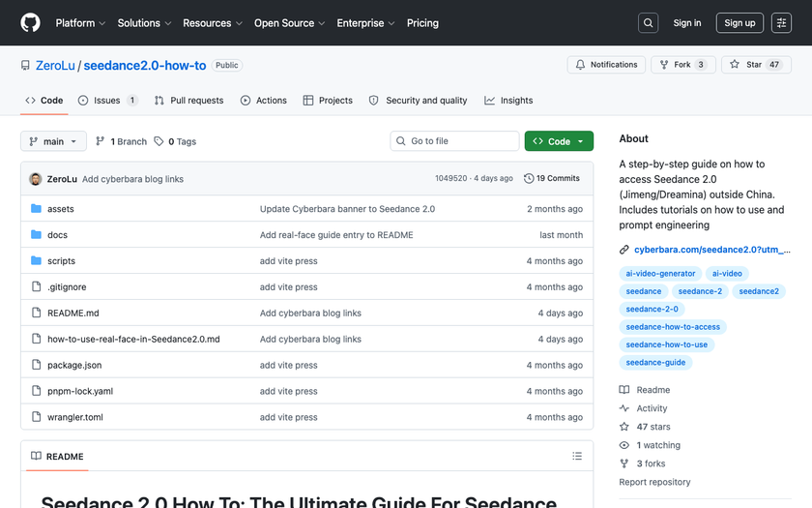Click the scripts folder icon
Screen dimensions: 812x508
click(36, 260)
